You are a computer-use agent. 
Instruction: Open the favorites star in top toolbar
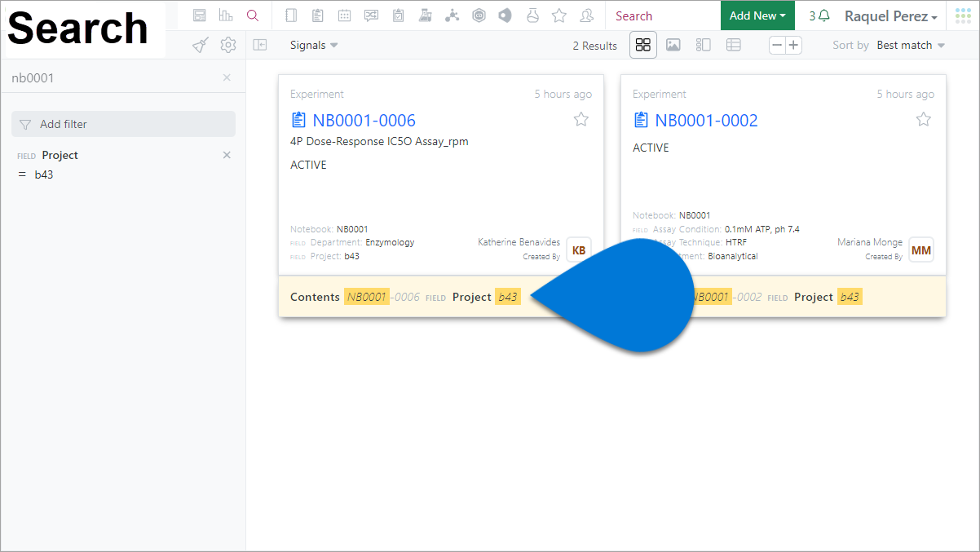pyautogui.click(x=559, y=15)
